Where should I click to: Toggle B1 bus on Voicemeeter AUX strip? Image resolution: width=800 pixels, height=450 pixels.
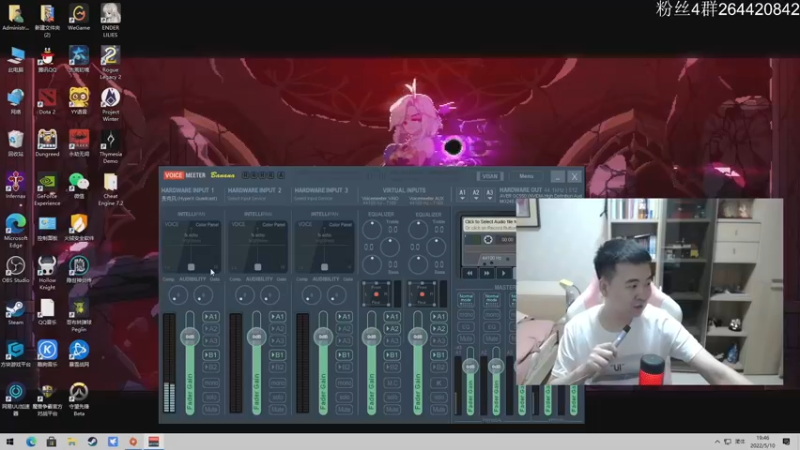[x=439, y=355]
